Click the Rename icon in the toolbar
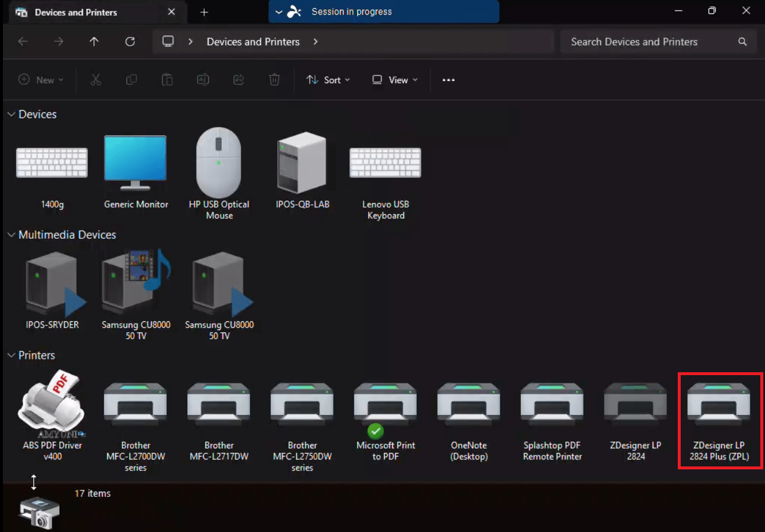This screenshot has width=765, height=532. tap(203, 80)
